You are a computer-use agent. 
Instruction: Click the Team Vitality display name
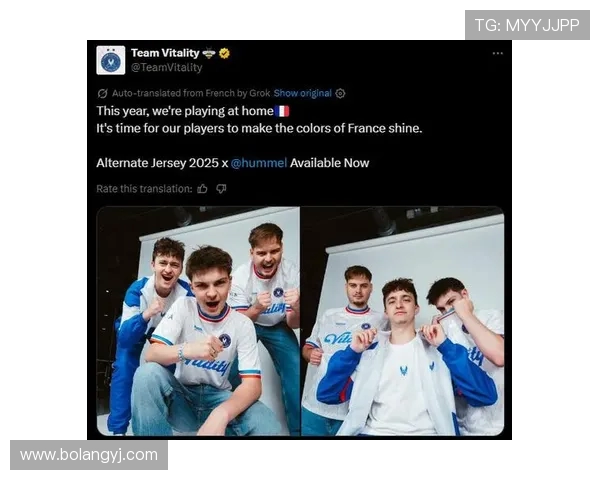pyautogui.click(x=164, y=53)
